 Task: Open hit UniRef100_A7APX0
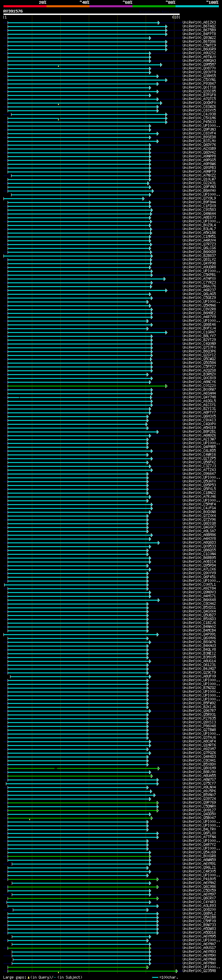pos(199,278)
